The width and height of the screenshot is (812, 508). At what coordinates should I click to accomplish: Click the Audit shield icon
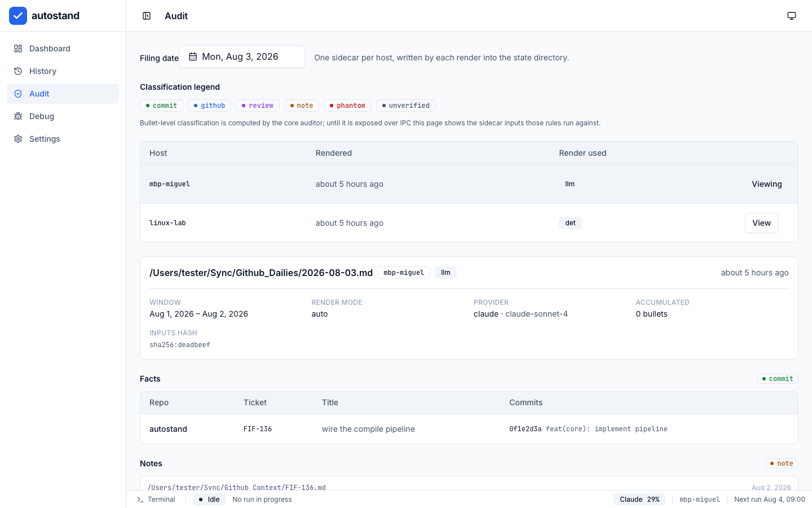point(18,94)
